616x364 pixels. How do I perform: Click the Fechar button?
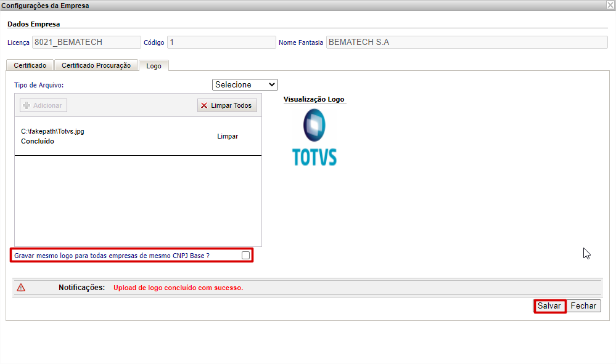pos(583,306)
